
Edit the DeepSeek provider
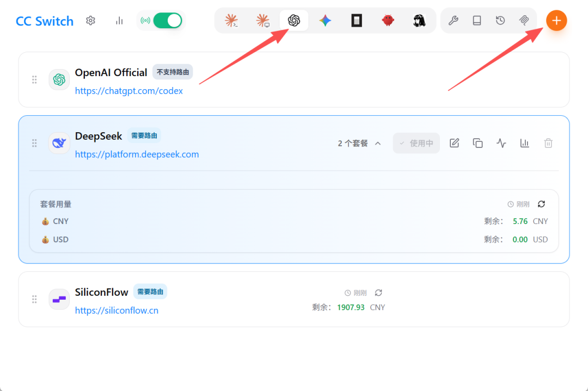coord(454,143)
